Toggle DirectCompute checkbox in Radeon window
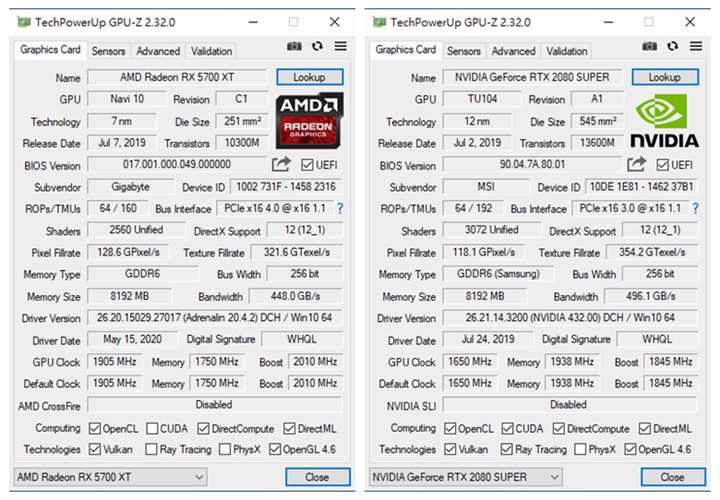This screenshot has width=720, height=500. click(203, 429)
